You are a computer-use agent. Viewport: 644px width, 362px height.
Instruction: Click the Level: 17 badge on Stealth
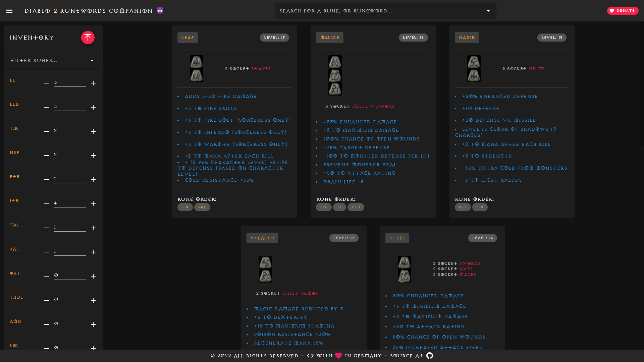click(x=344, y=238)
